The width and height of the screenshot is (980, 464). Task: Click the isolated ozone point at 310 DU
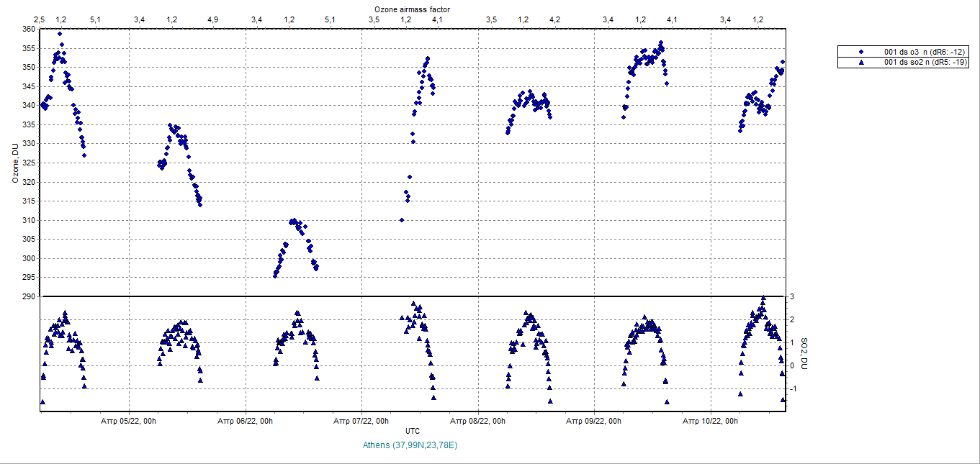click(402, 220)
